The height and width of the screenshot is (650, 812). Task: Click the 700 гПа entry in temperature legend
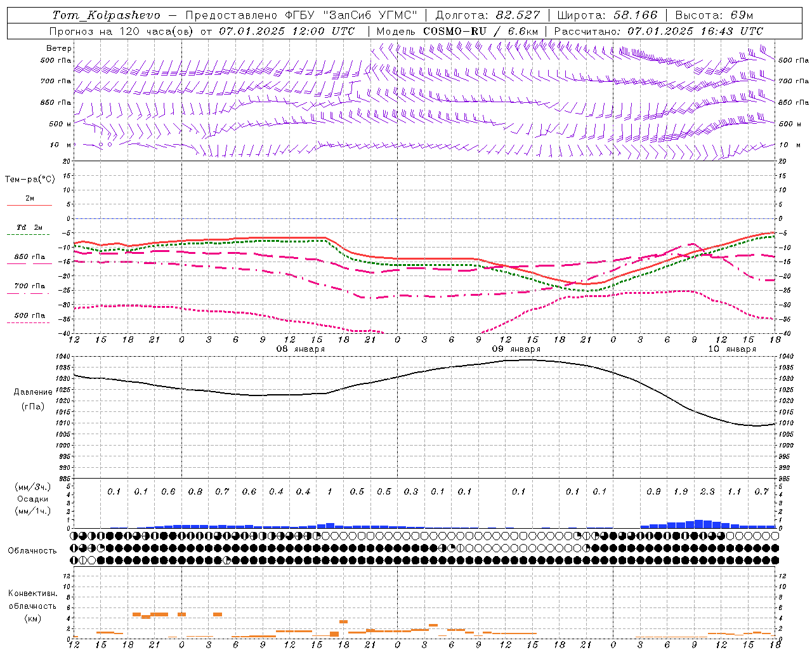pyautogui.click(x=30, y=286)
